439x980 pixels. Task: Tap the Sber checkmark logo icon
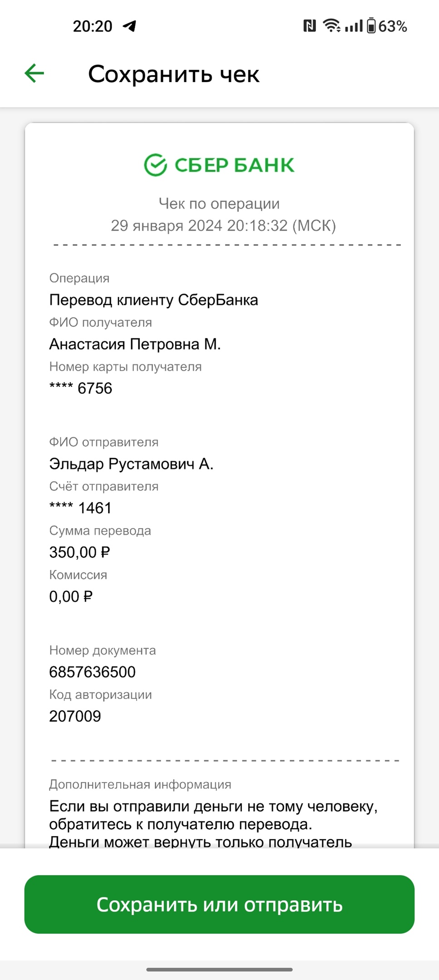156,165
